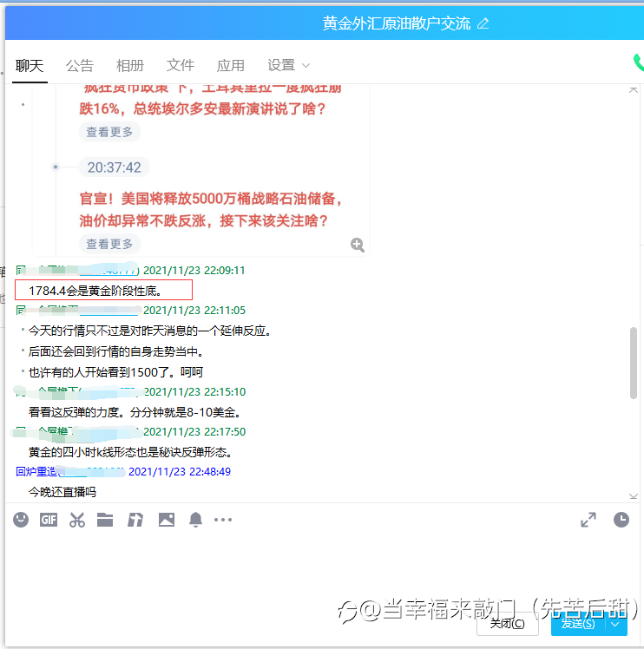Click the chat scrollbar thumb
The image size is (644, 649).
click(634, 363)
